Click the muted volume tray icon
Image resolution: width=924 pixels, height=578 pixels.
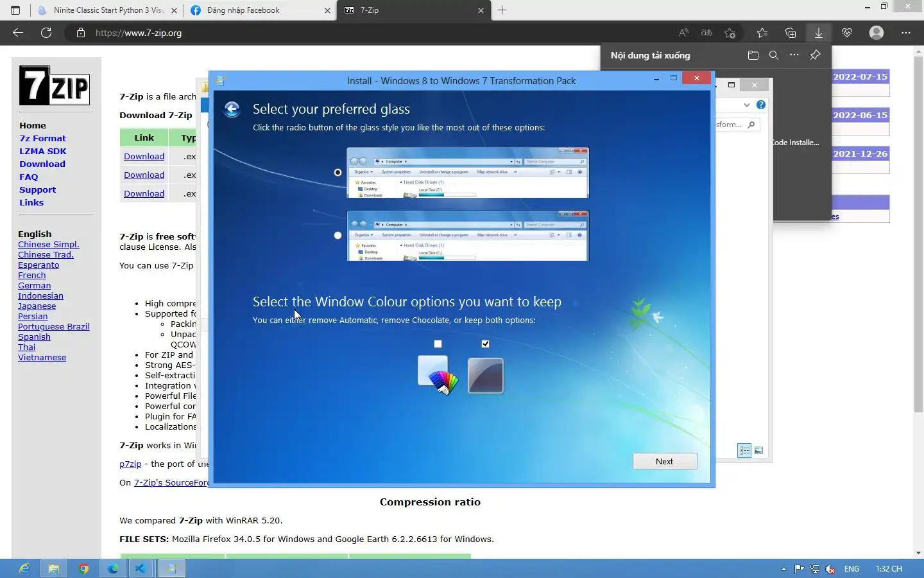(830, 569)
